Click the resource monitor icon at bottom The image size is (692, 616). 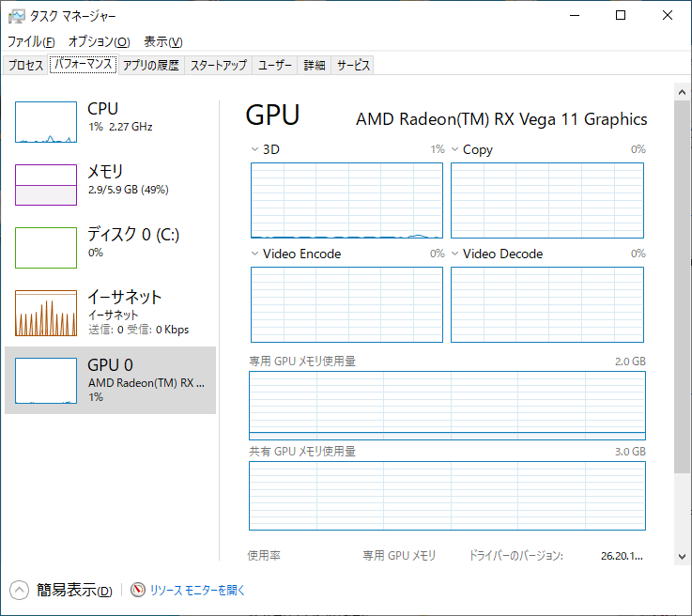(x=138, y=590)
